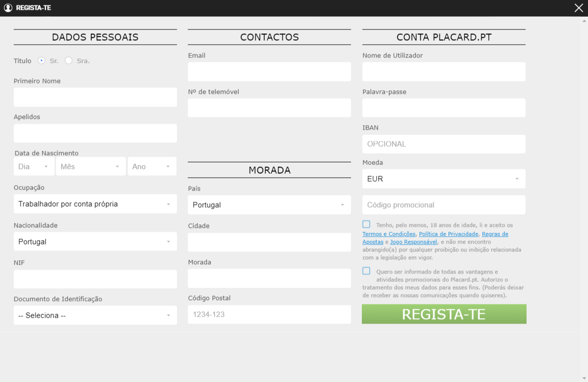Open Documento de Identificação dropdown

pyautogui.click(x=95, y=315)
